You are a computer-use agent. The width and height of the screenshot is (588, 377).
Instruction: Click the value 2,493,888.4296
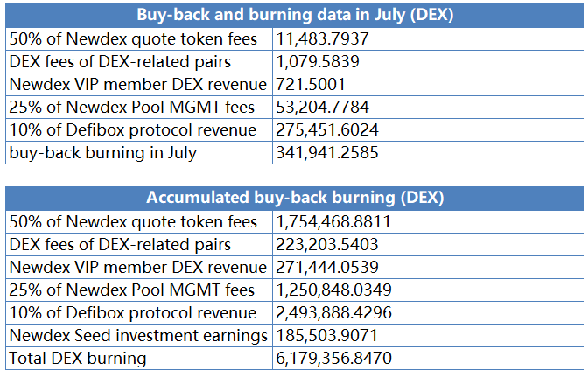tap(333, 312)
